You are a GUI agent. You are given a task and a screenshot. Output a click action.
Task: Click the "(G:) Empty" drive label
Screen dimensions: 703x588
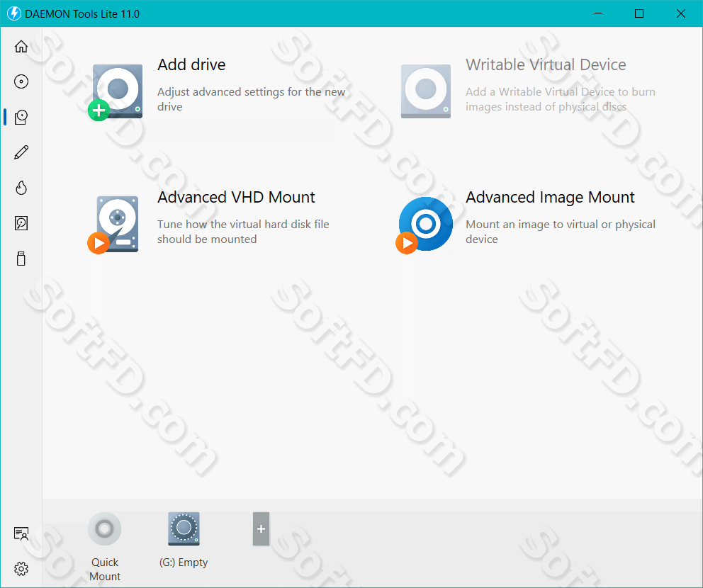(x=184, y=562)
